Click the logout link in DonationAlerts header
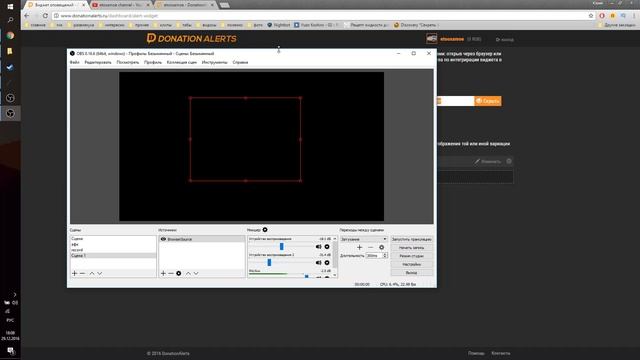The image size is (640, 360). 504,40
